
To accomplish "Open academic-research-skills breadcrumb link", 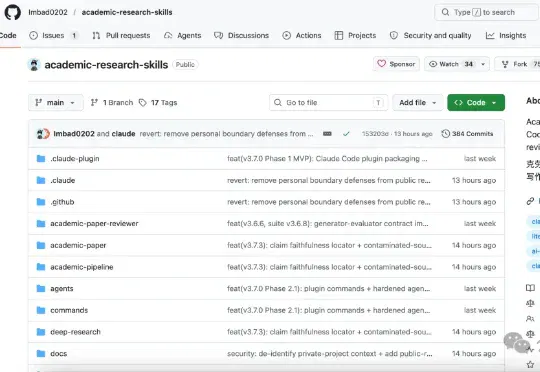I will coord(127,12).
